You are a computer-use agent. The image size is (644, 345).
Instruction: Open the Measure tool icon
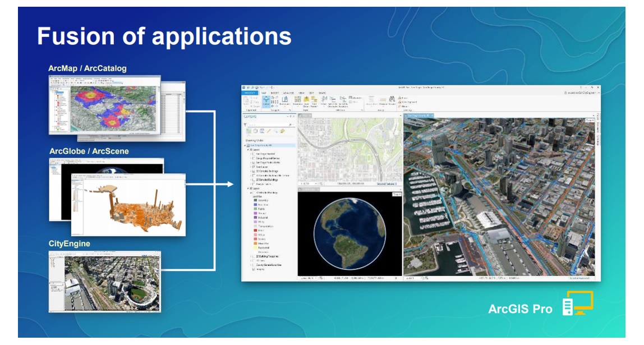click(383, 99)
